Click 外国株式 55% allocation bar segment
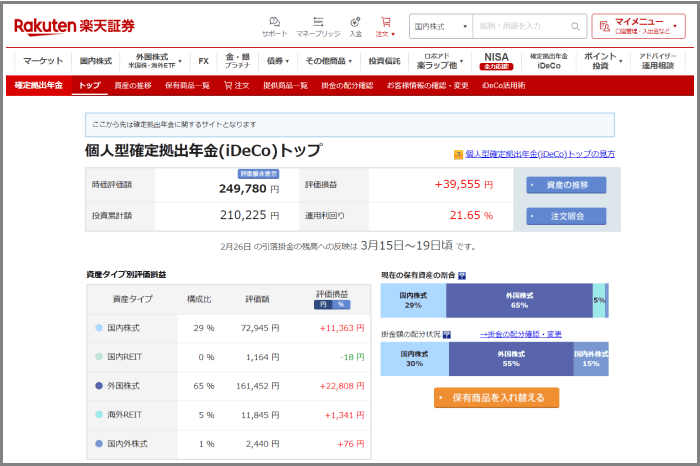The width and height of the screenshot is (700, 466). 511,359
